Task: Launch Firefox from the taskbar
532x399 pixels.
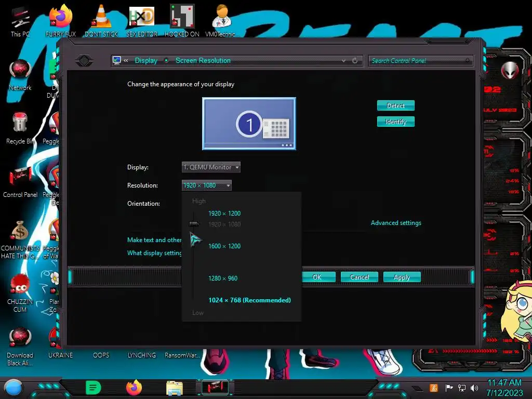Action: (x=134, y=388)
